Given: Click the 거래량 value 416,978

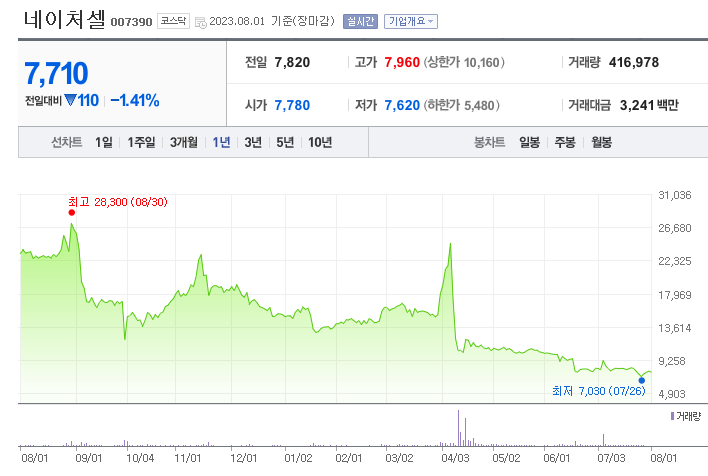Looking at the screenshot, I should [x=633, y=62].
